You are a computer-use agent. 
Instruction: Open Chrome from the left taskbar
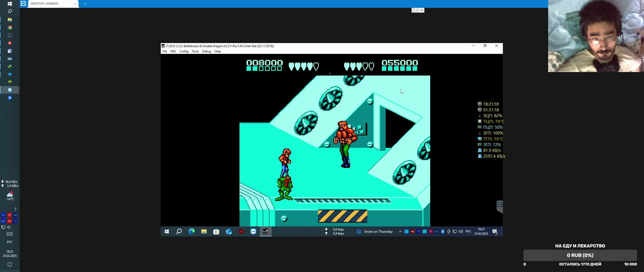click(x=10, y=27)
